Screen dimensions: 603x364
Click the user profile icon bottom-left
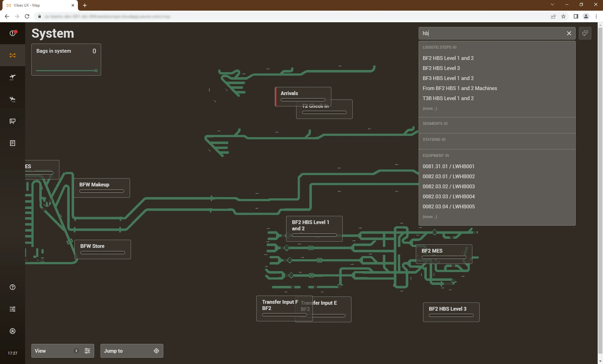[x=13, y=331]
